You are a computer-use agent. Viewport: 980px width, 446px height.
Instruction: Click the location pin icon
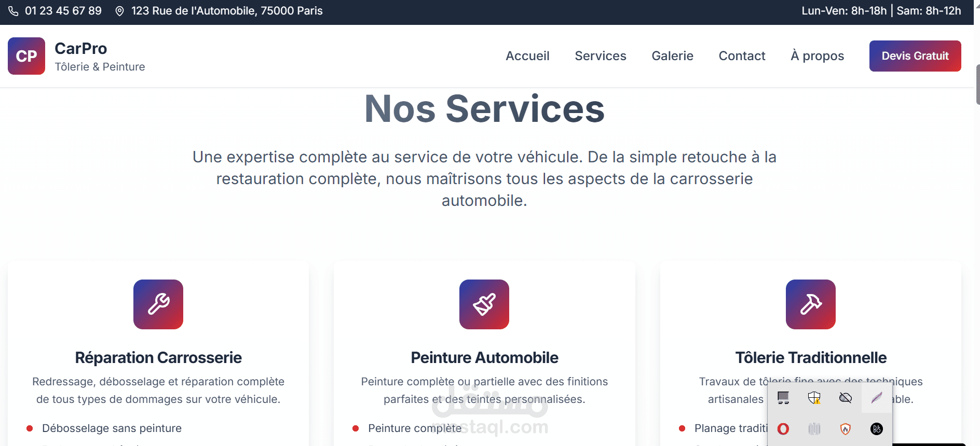click(x=119, y=11)
